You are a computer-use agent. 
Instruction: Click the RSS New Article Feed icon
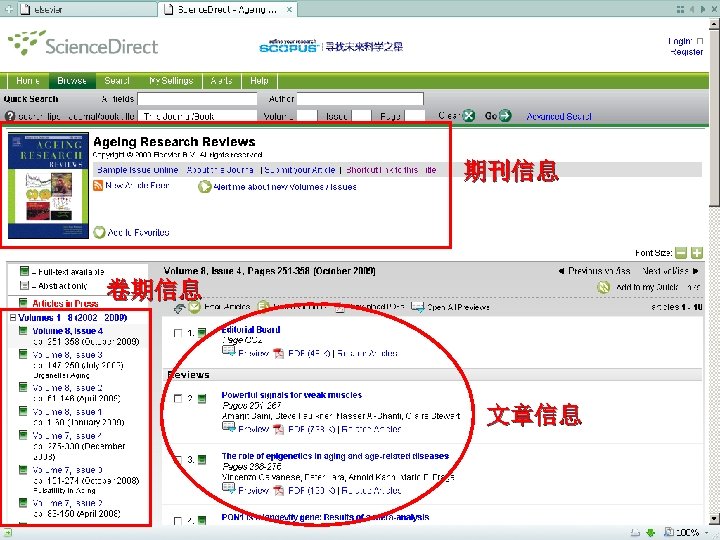pyautogui.click(x=98, y=186)
